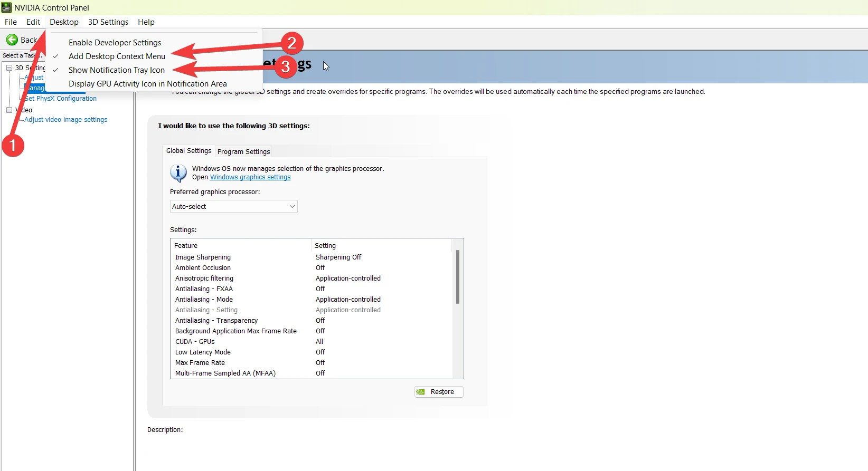The image size is (868, 471).
Task: Open the 3D Settings menu
Action: pos(108,22)
